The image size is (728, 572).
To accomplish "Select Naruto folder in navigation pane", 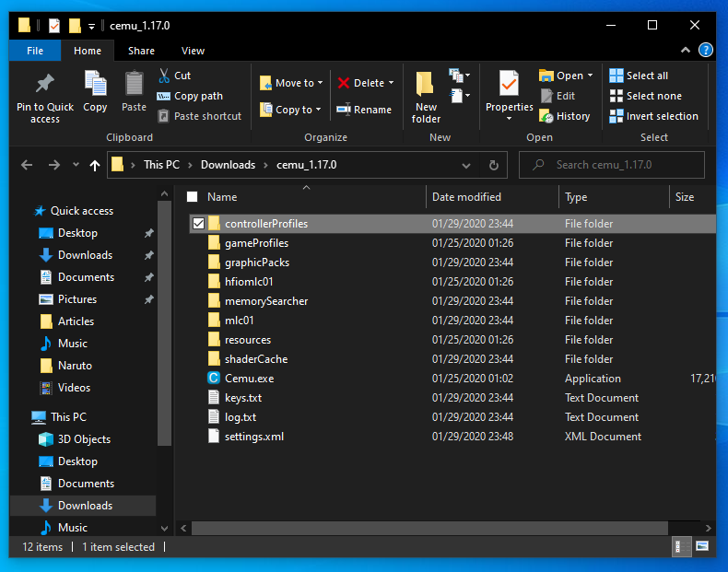I will click(75, 366).
